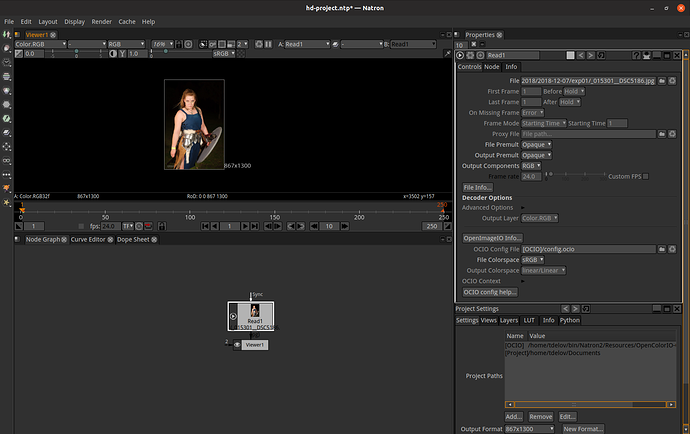Open the Node tab in Read1 properties
Image resolution: width=690 pixels, height=434 pixels.
(492, 67)
